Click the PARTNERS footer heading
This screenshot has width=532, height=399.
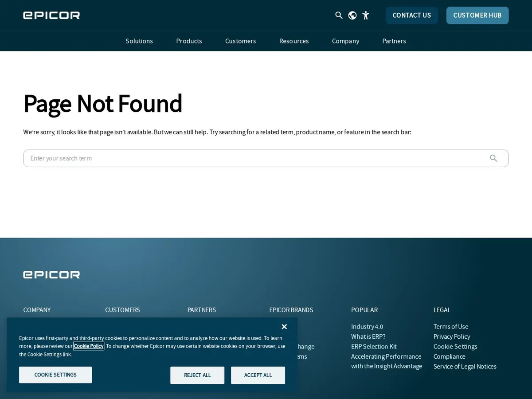[202, 310]
